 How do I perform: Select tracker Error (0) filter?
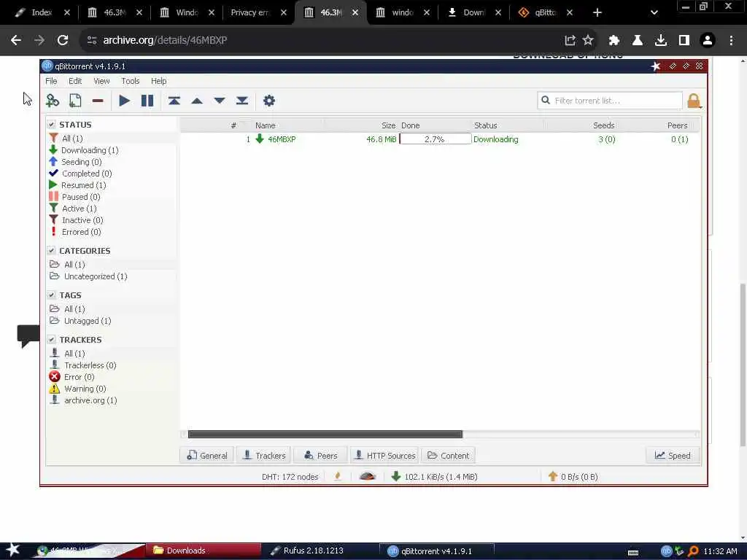pyautogui.click(x=79, y=377)
